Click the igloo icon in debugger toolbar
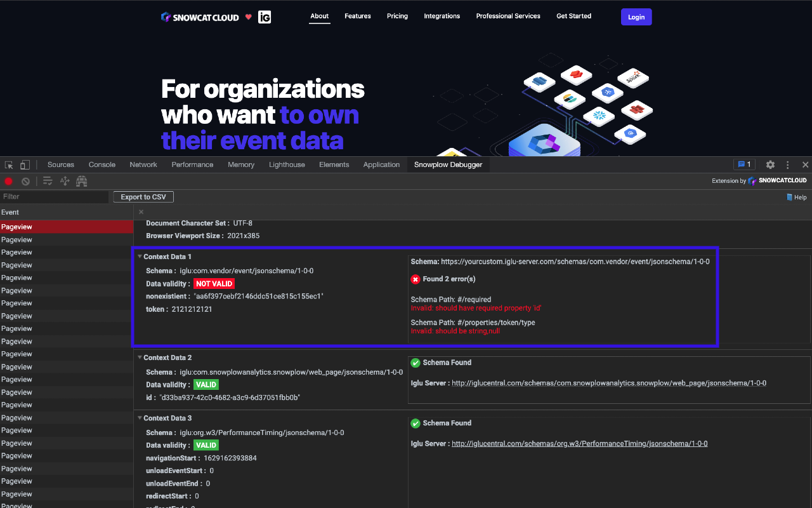Screen dimensions: 812x508 point(82,182)
